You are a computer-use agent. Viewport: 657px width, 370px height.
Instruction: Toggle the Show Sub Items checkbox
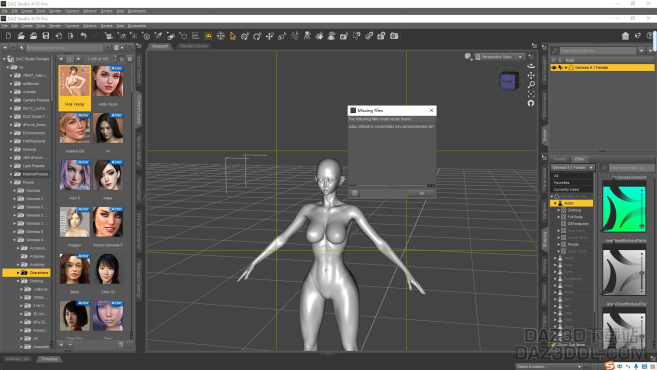pos(554,344)
